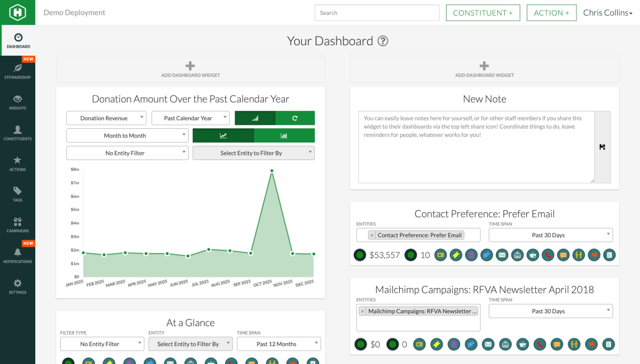Click red phone icon in Prefer Email widget
Screen dimensions: 640x364
(x=547, y=255)
